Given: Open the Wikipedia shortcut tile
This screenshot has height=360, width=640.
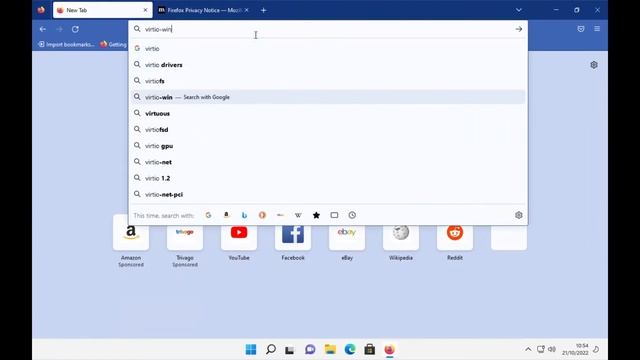Looking at the screenshot, I should coord(401,238).
